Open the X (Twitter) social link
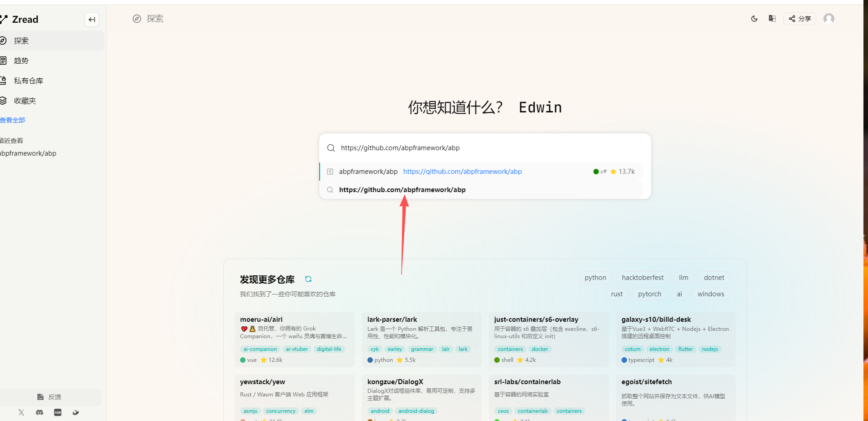The height and width of the screenshot is (421, 868). tap(21, 412)
